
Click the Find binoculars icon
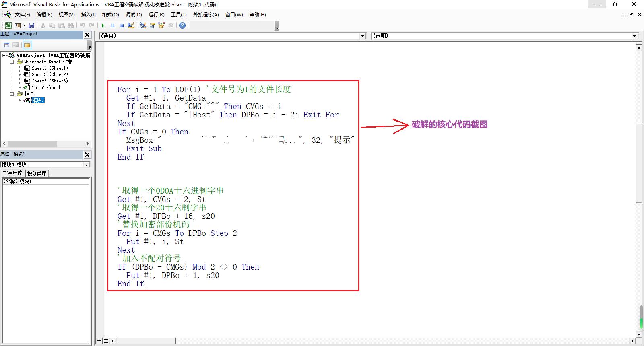click(71, 25)
